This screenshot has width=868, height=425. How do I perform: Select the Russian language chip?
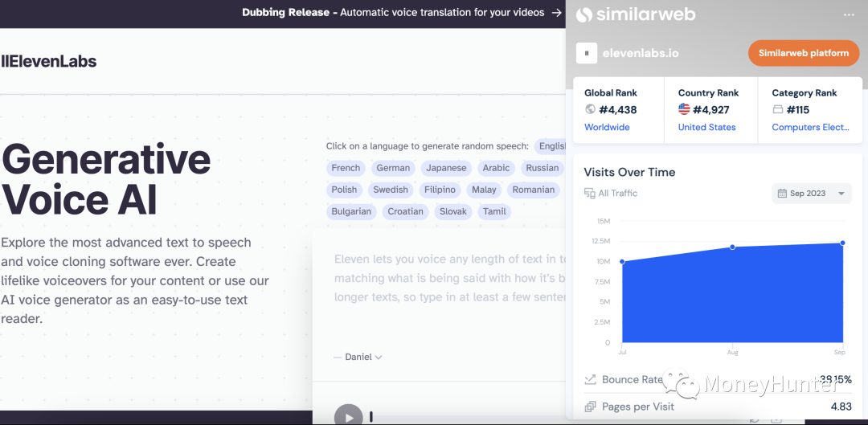click(542, 168)
